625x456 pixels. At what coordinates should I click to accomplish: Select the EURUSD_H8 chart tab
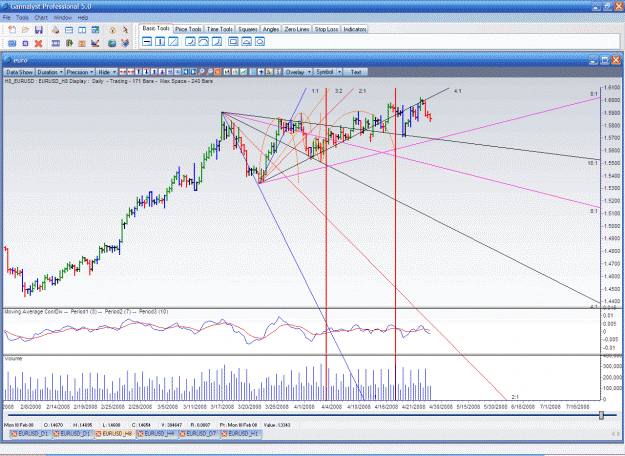[114, 434]
